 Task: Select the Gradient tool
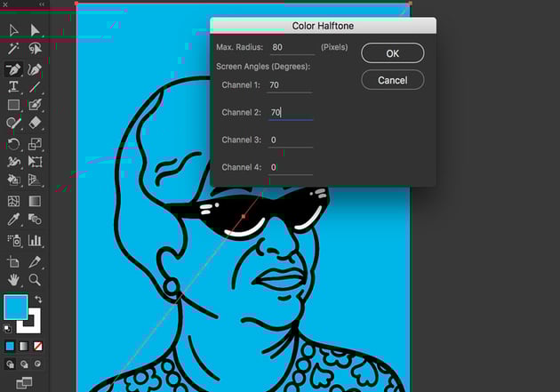(x=35, y=202)
